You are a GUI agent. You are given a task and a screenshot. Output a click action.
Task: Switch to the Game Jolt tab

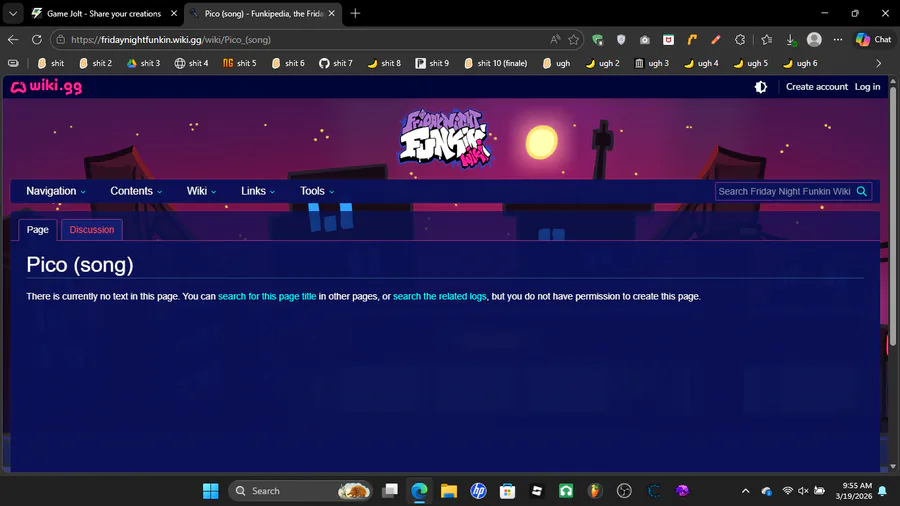coord(103,13)
